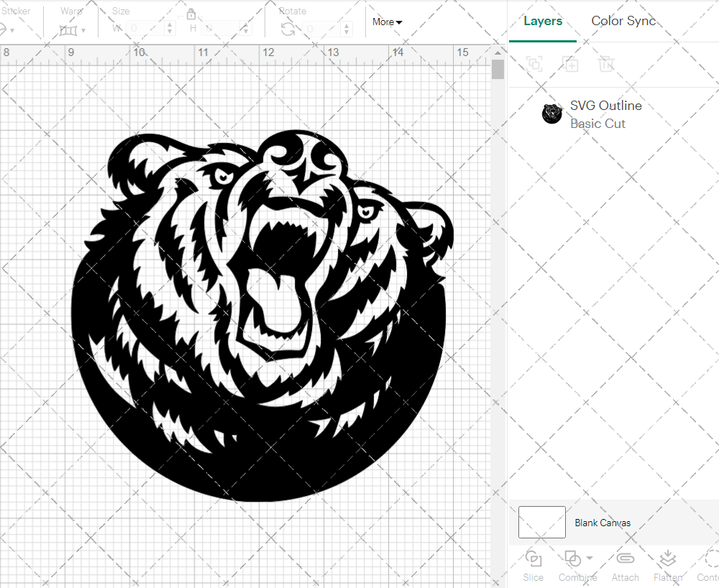Image resolution: width=719 pixels, height=588 pixels.
Task: Click the canvas scrollbar on the right
Action: coord(497,68)
